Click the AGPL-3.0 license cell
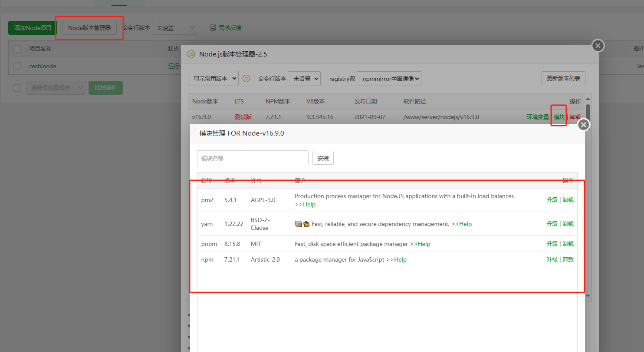The image size is (644, 352). [263, 200]
